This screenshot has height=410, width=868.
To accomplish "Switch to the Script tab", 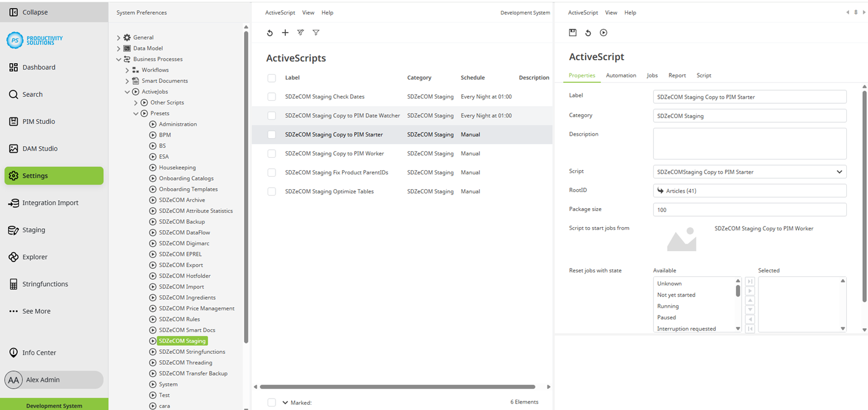I will point(704,75).
